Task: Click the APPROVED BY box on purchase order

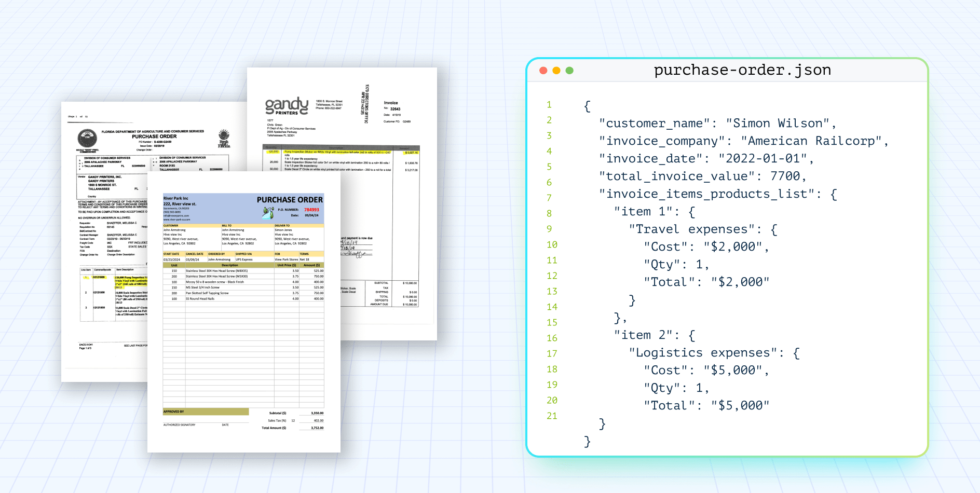Action: (x=206, y=412)
